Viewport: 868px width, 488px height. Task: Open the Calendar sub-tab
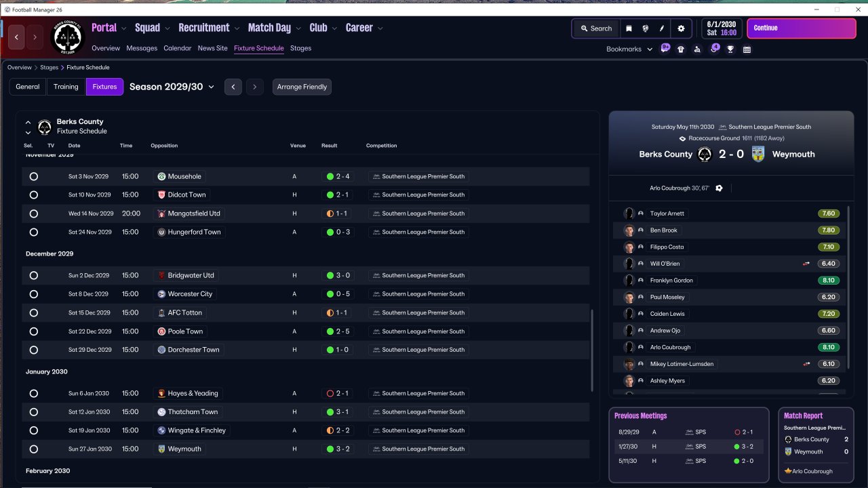[x=177, y=48]
